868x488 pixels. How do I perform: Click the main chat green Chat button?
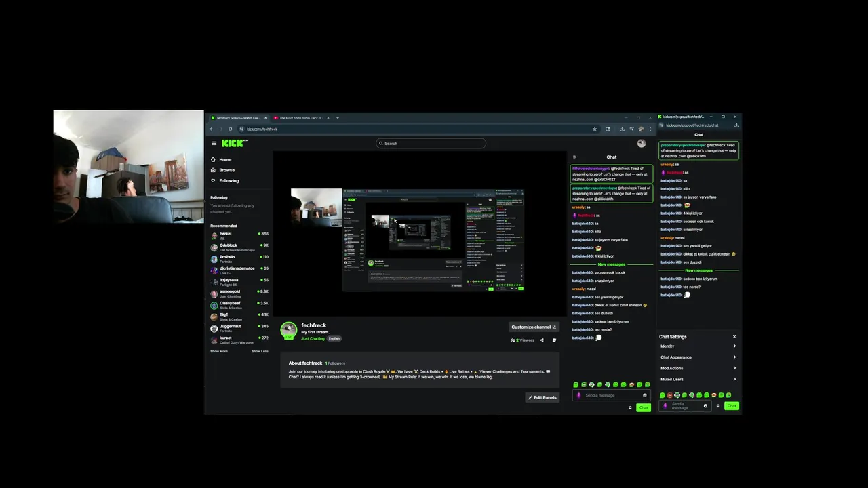pyautogui.click(x=644, y=407)
